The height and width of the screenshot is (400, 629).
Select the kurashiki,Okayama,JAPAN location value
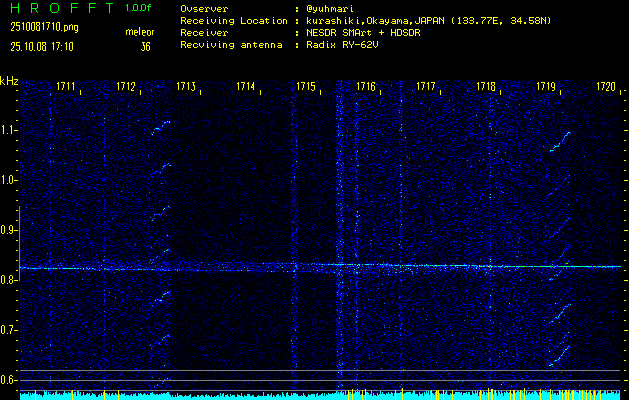[x=428, y=21]
